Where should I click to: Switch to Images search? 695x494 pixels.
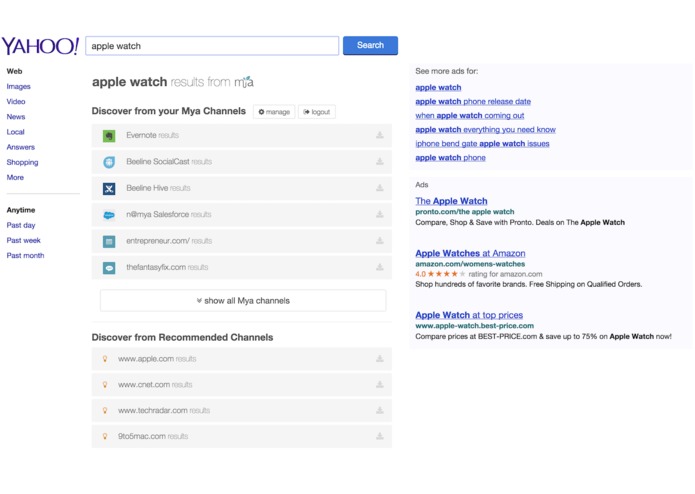(x=19, y=86)
